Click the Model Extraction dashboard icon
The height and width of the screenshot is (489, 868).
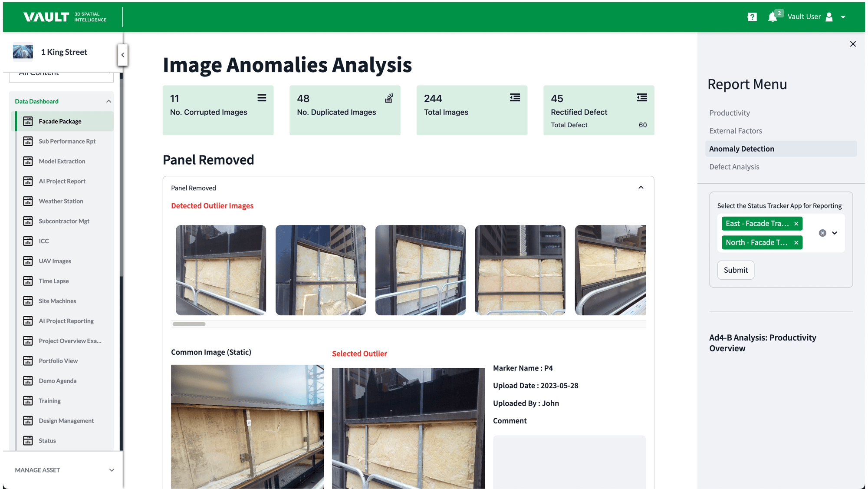[28, 161]
